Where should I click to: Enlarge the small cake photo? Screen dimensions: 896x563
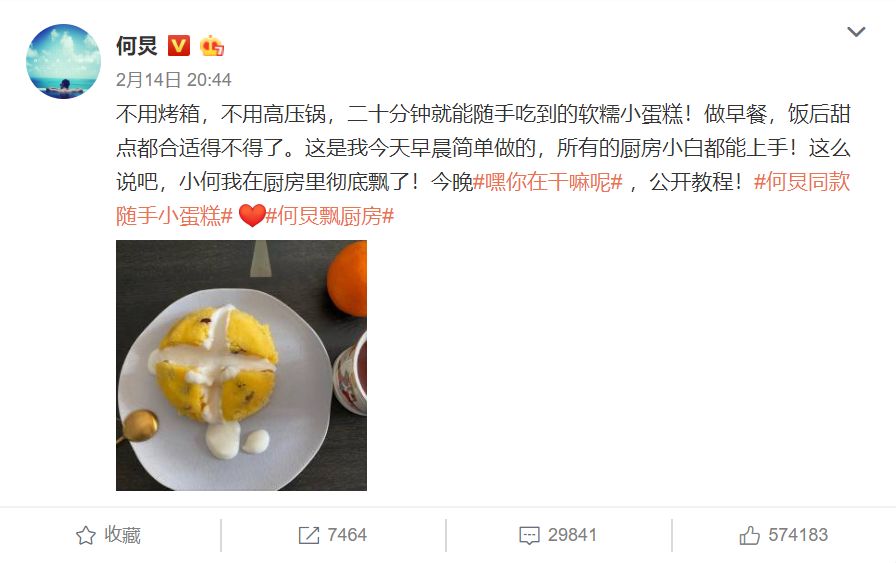coord(241,365)
